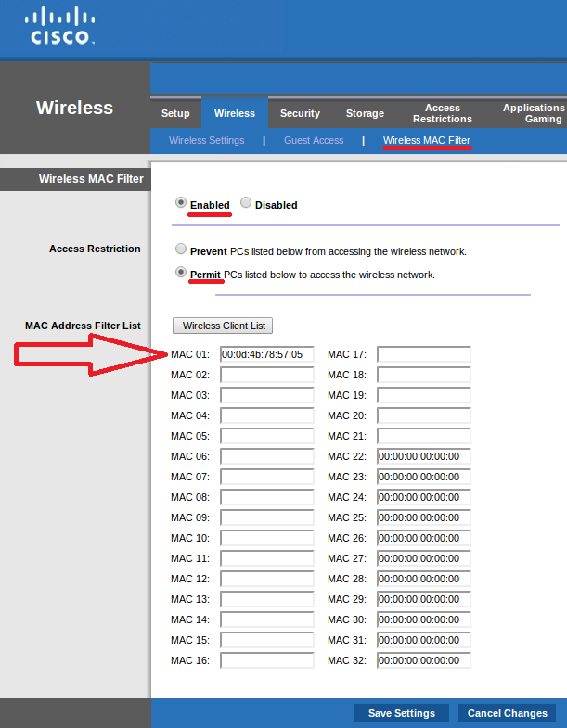Choose Permit PCs access restriction option
The height and width of the screenshot is (728, 567).
pyautogui.click(x=181, y=274)
